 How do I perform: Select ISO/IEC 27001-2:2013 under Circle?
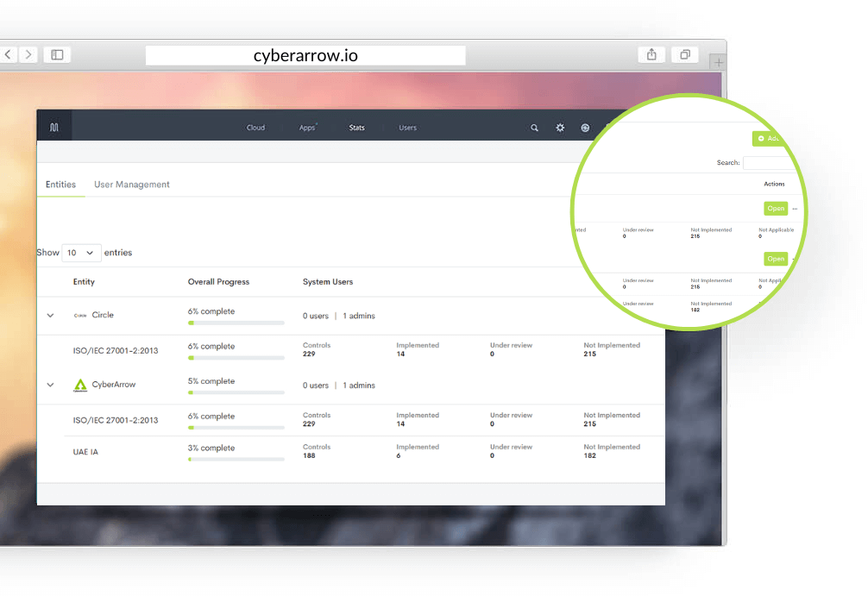116,351
